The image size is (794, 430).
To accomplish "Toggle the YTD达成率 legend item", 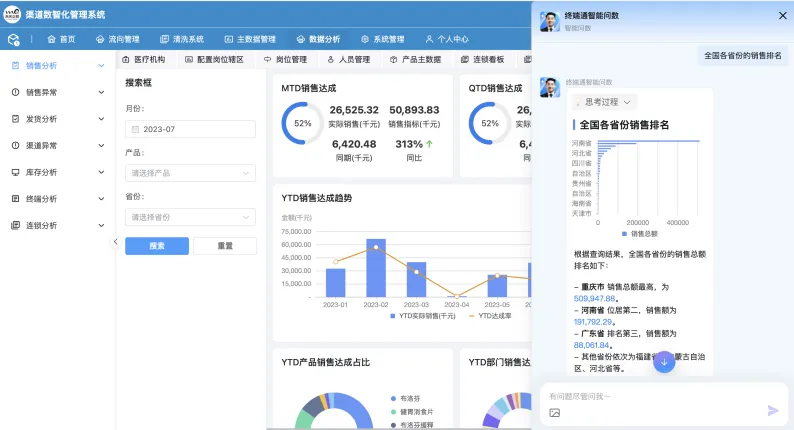I will tap(490, 316).
